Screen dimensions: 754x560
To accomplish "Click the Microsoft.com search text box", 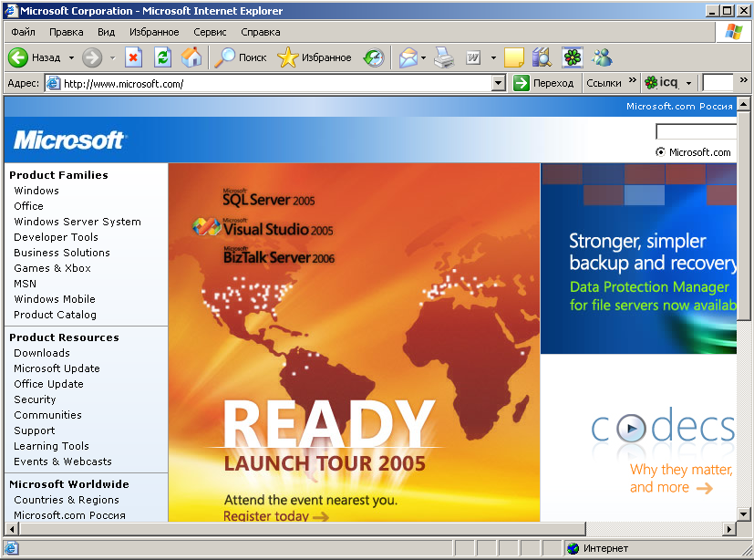I will pyautogui.click(x=696, y=131).
